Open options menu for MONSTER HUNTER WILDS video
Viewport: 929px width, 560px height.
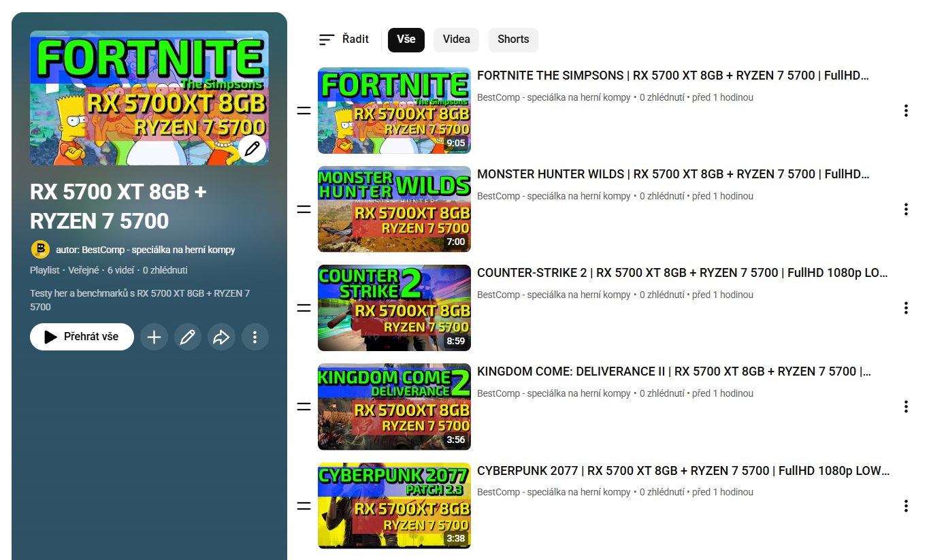[906, 209]
